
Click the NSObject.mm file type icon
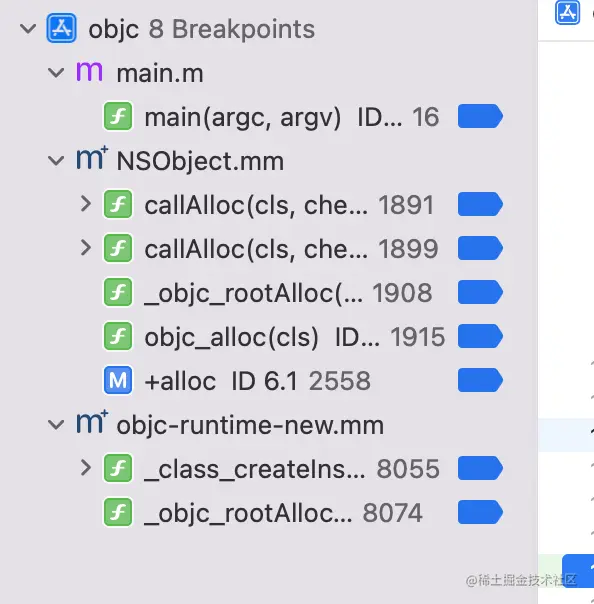tap(92, 158)
